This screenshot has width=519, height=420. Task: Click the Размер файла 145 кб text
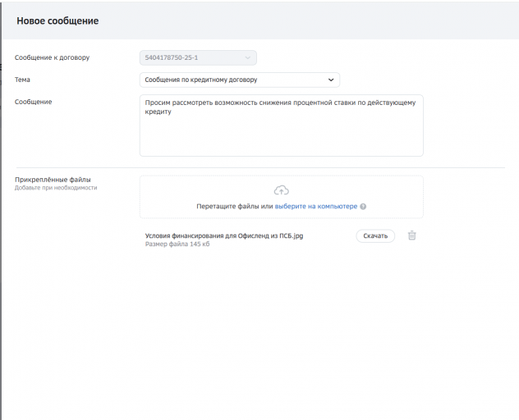pyautogui.click(x=177, y=244)
